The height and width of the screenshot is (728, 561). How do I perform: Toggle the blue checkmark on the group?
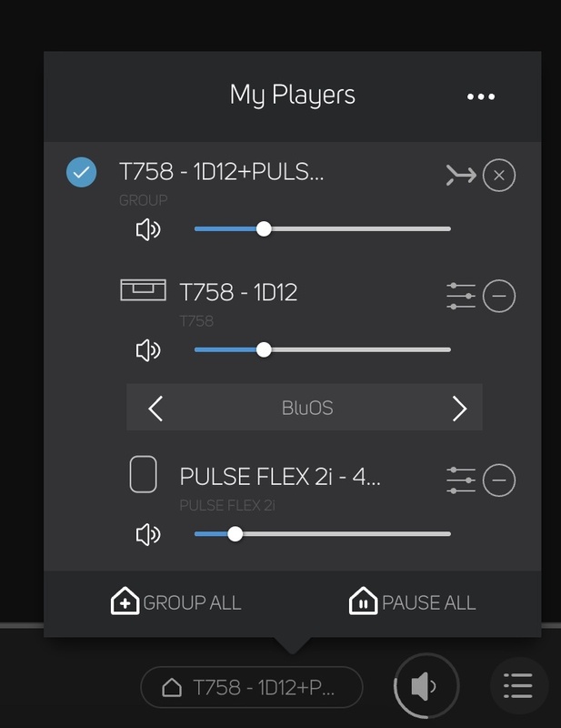coord(82,171)
